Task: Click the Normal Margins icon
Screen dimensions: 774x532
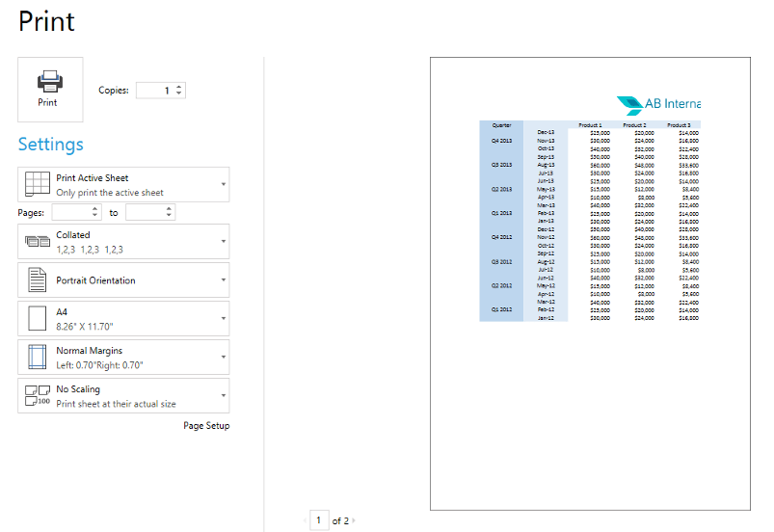Action: pos(38,357)
